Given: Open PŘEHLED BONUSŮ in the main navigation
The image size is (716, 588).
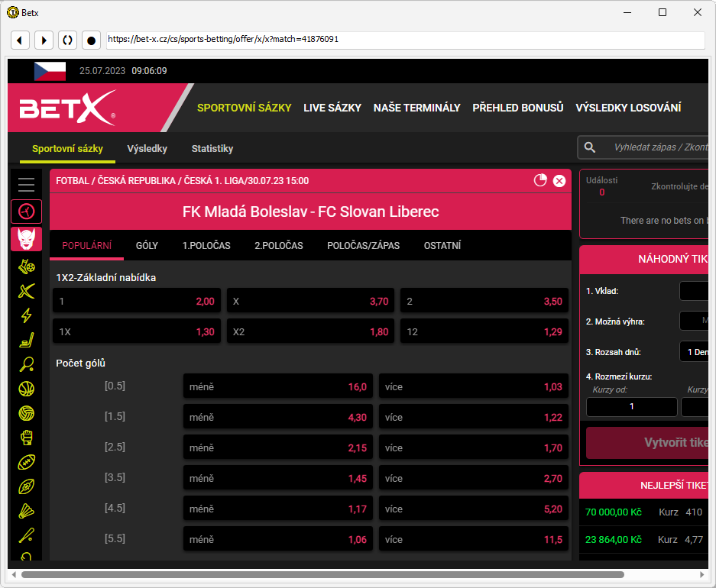Looking at the screenshot, I should click(518, 108).
